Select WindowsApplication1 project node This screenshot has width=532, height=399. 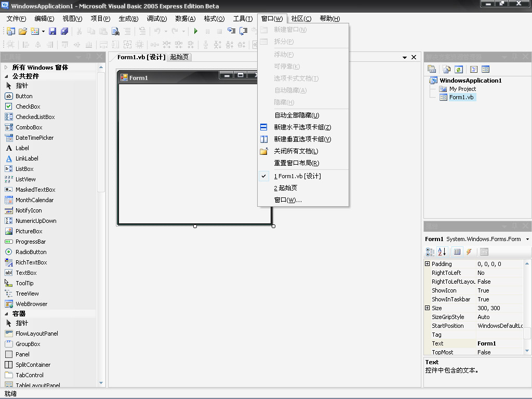pos(470,81)
